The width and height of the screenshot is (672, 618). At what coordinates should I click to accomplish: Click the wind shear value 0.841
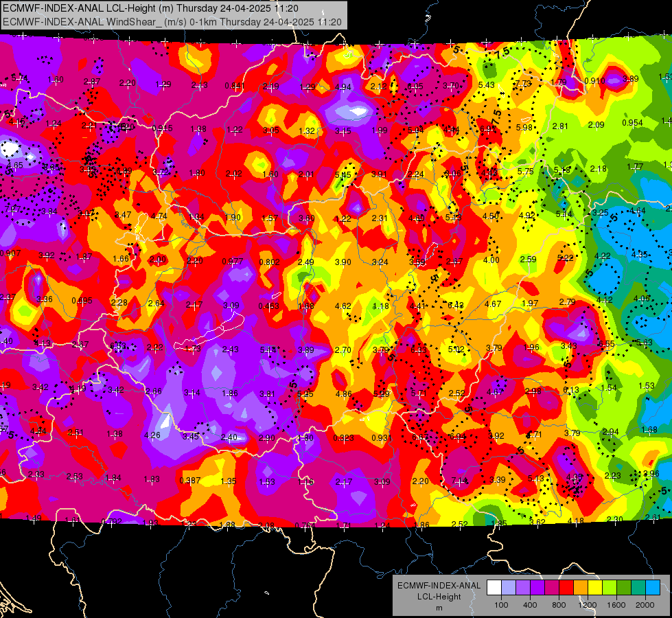point(235,86)
